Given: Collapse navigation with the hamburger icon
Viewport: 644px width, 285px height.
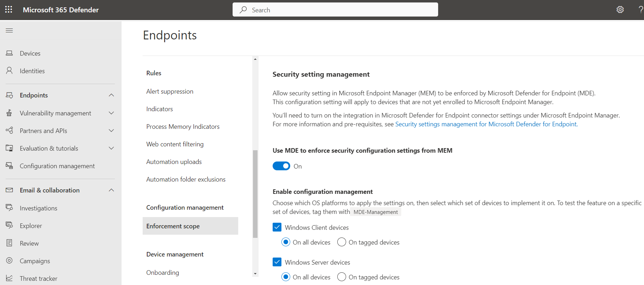Looking at the screenshot, I should tap(9, 31).
